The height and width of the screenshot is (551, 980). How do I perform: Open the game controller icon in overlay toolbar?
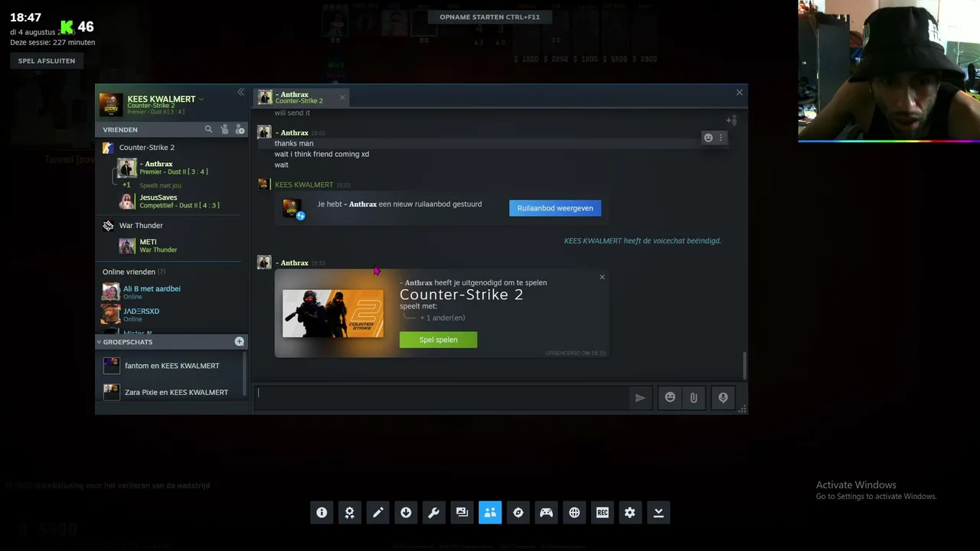[546, 513]
